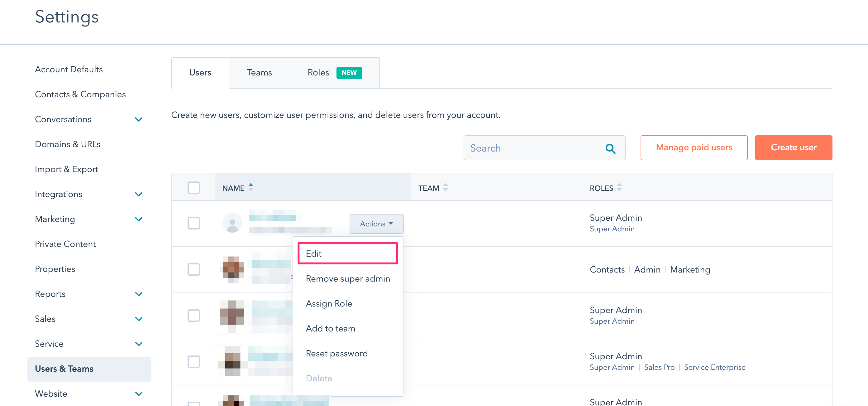Choose Edit from the Actions menu
The image size is (868, 406).
coord(348,254)
